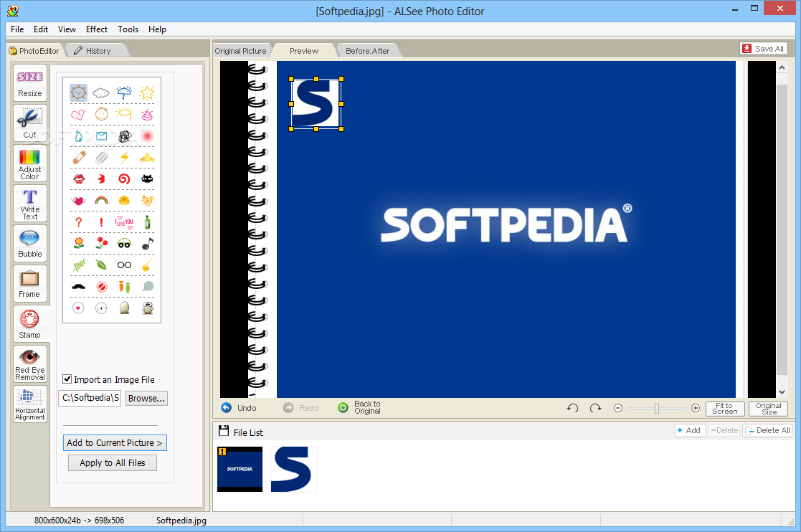The height and width of the screenshot is (532, 801).
Task: Select the S logo thumbnail in File List
Action: click(293, 469)
